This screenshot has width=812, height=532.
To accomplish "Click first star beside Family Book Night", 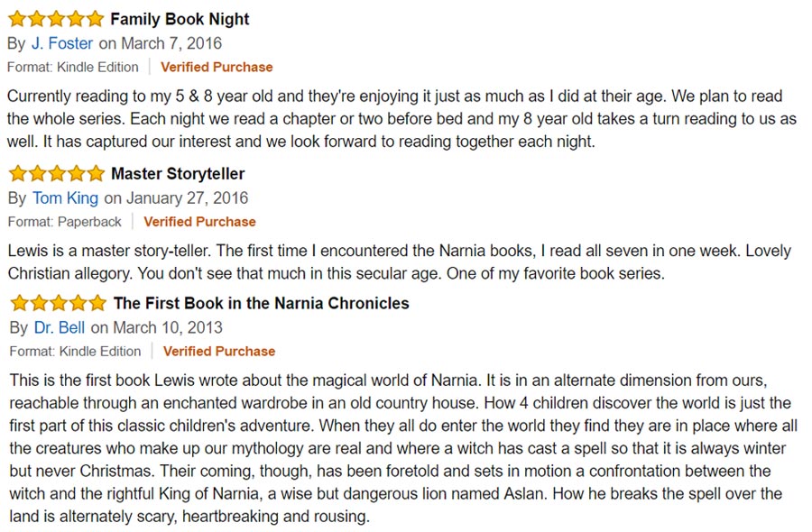I will coord(17,19).
